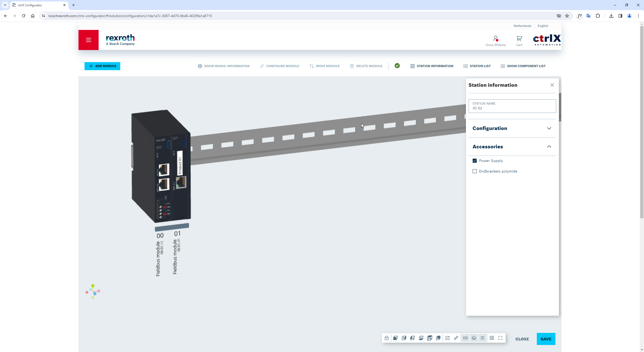
Task: Toggle the module numbering display icon
Action: point(465,338)
